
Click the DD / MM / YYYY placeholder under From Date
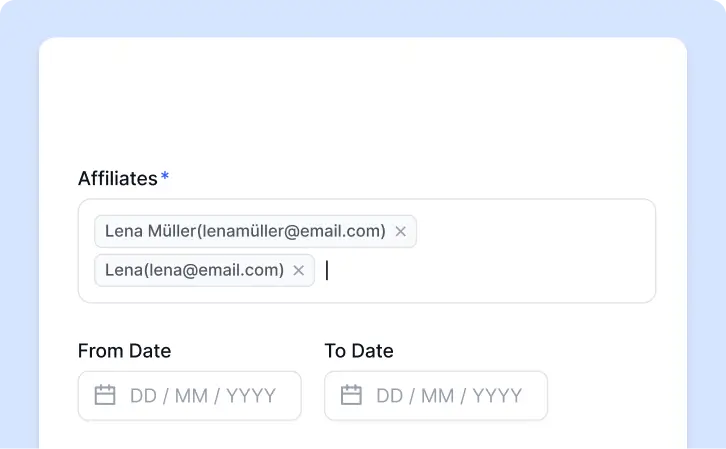pos(203,396)
